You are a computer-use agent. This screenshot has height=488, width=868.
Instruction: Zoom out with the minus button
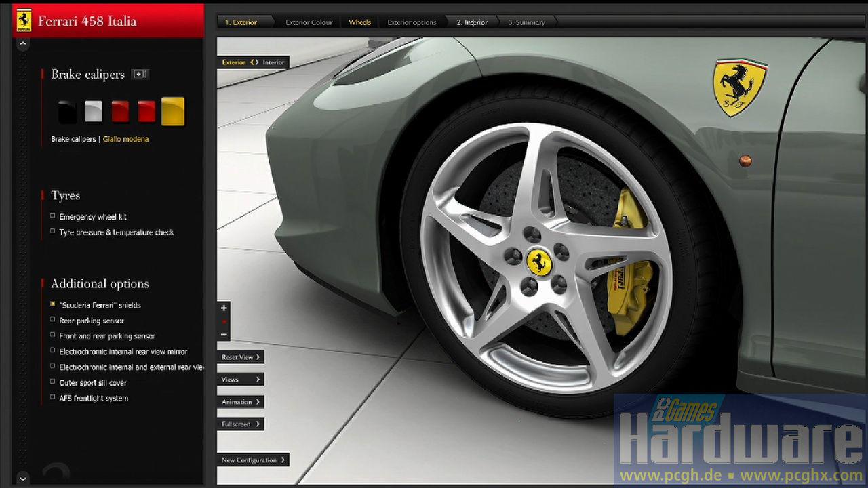point(224,334)
